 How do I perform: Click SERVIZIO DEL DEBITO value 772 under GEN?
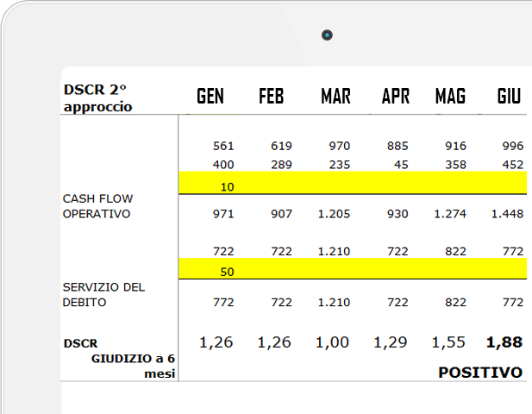[223, 302]
